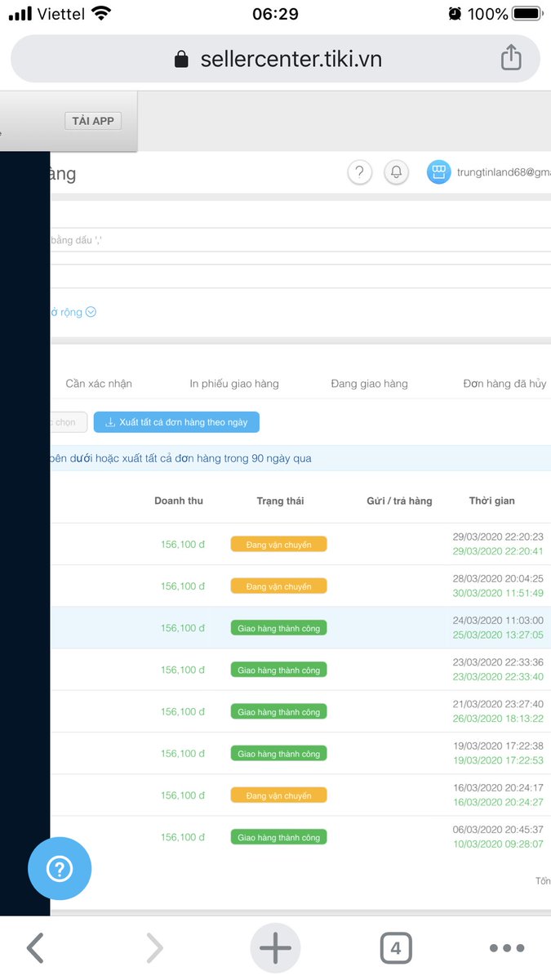This screenshot has height=980, width=551.
Task: Click Đang vận chuyển badge for 28/03/2020 order
Action: pyautogui.click(x=279, y=586)
